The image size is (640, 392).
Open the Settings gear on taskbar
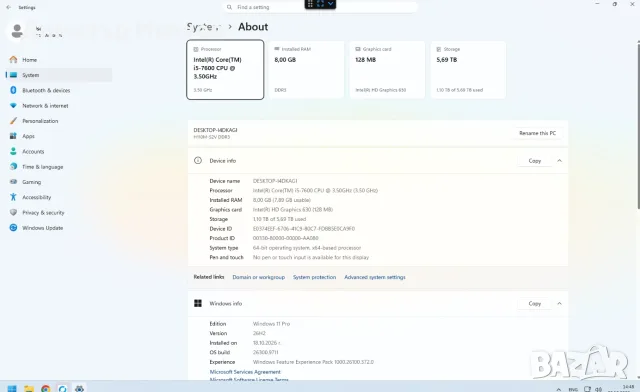tap(79, 388)
